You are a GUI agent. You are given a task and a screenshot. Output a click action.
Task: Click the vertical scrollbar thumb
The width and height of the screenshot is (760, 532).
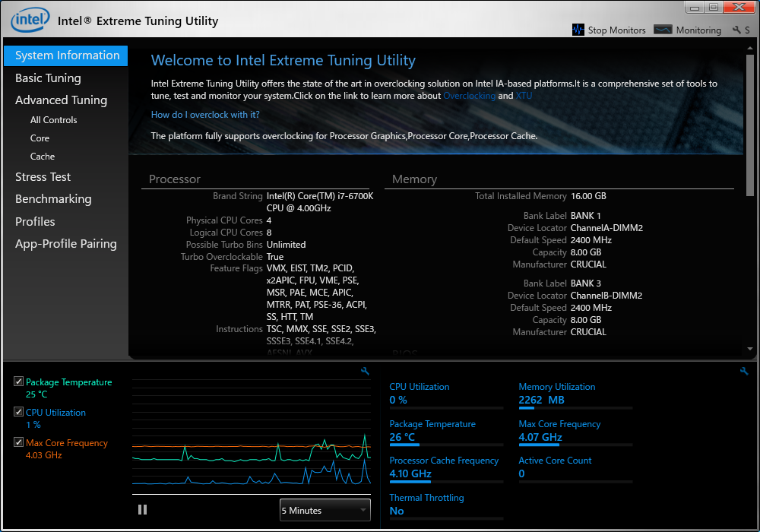pyautogui.click(x=750, y=125)
